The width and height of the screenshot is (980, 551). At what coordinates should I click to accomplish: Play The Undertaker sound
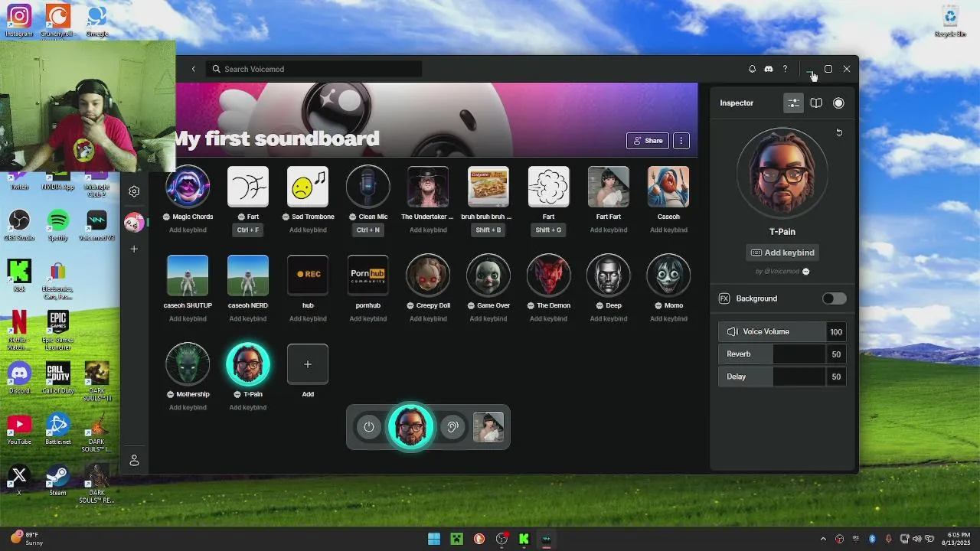pos(428,187)
